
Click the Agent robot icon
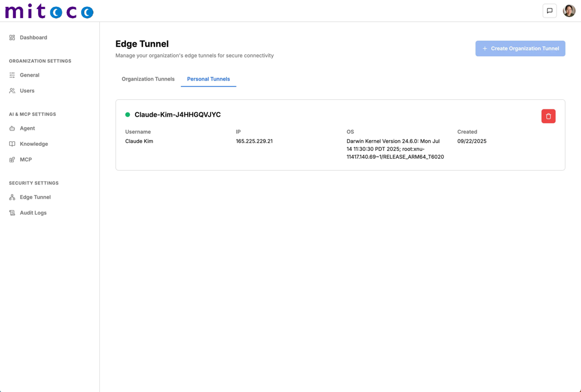point(12,128)
